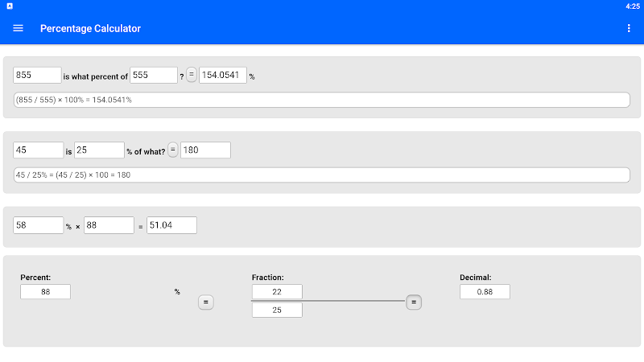644x362 pixels.
Task: Click the 'Decimal:' label
Action: pos(475,278)
